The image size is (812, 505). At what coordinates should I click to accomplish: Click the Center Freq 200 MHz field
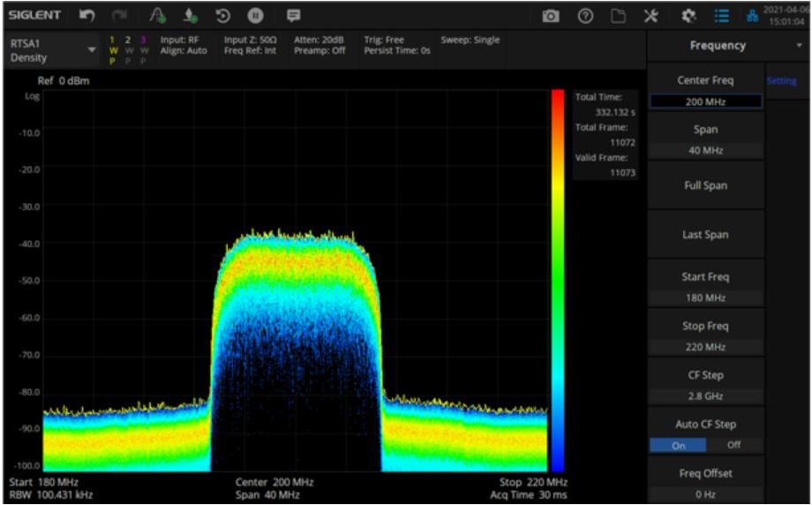704,102
